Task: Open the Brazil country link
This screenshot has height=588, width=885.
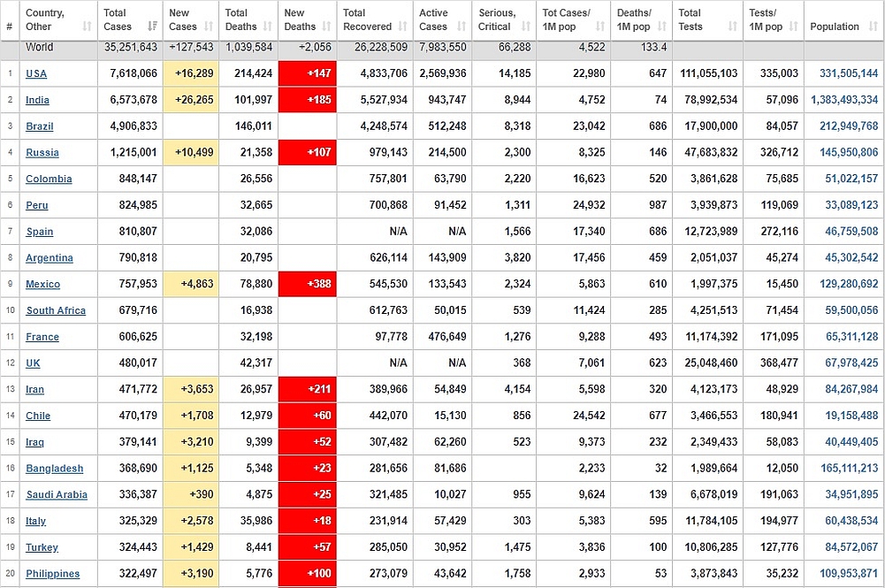Action: [40, 126]
